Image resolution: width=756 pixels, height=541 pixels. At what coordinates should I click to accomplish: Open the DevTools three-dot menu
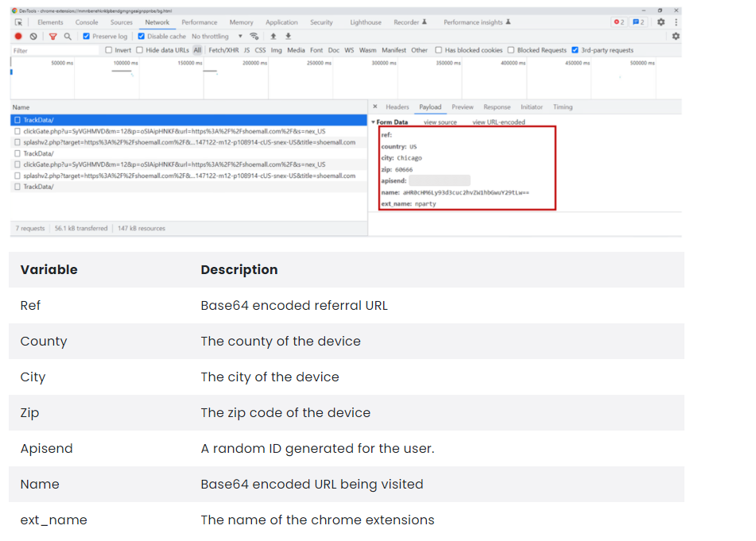coord(676,22)
